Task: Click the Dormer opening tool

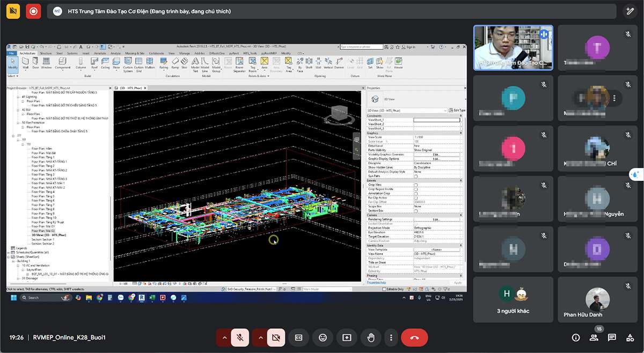Action: tap(339, 64)
